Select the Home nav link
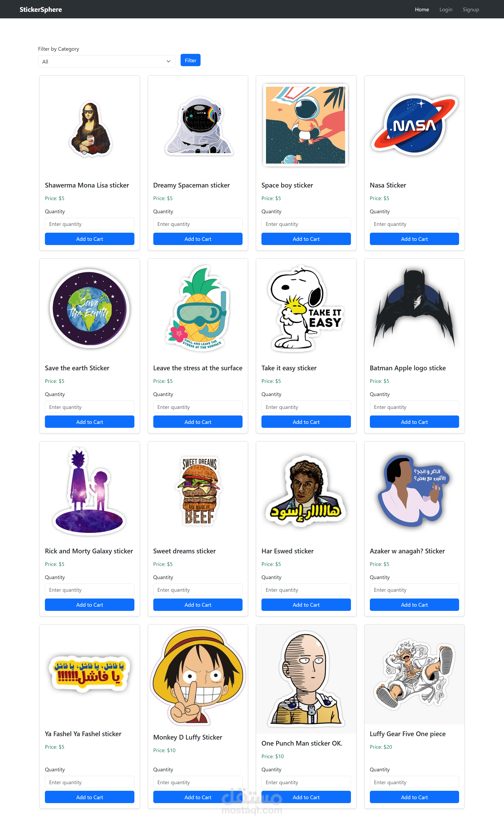This screenshot has width=504, height=832. (422, 9)
